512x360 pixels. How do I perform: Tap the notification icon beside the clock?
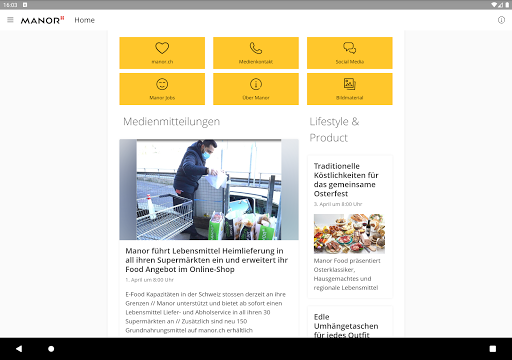tap(25, 5)
